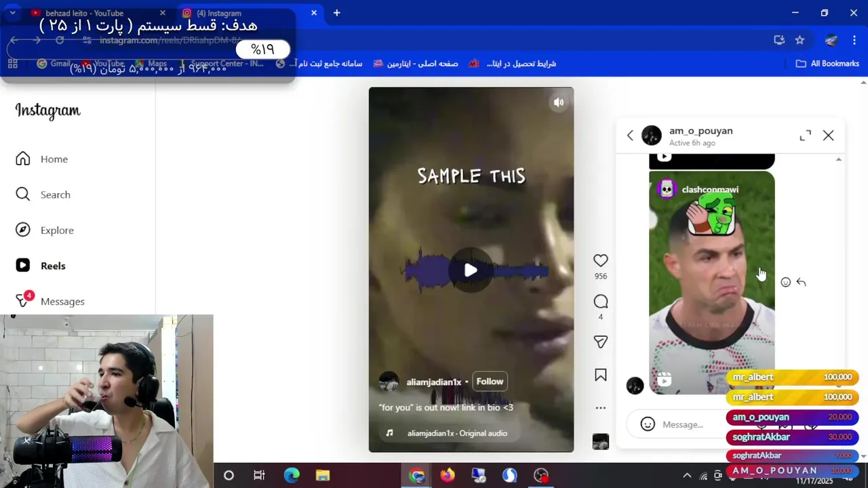Open Windows search circle on taskbar

(229, 475)
